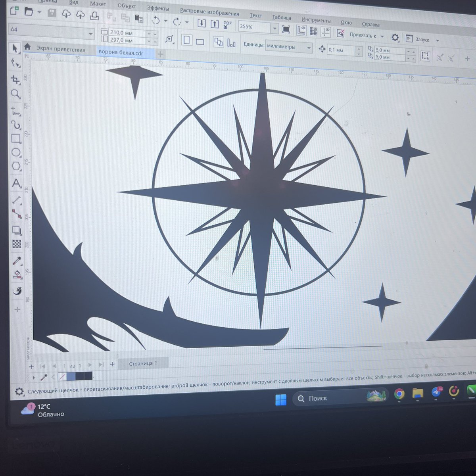Click the Publish to PDF icon
476x476 pixels.
227,25
